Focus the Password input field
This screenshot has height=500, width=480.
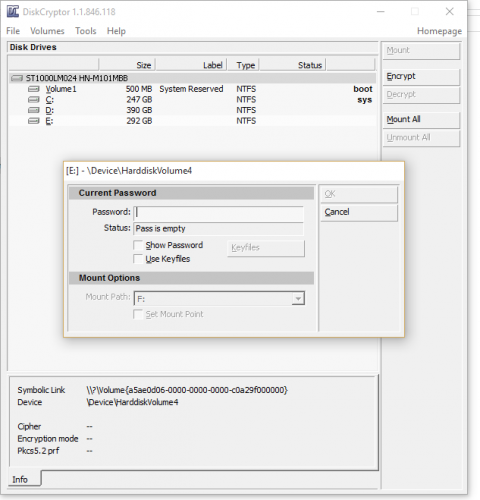point(219,213)
